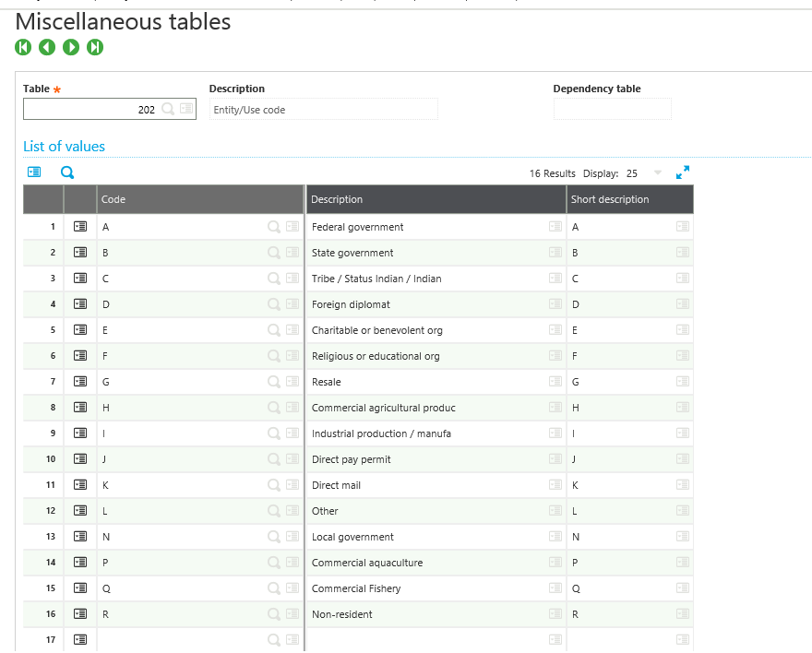
Task: Open the Display count dropdown arrow
Action: [x=658, y=173]
